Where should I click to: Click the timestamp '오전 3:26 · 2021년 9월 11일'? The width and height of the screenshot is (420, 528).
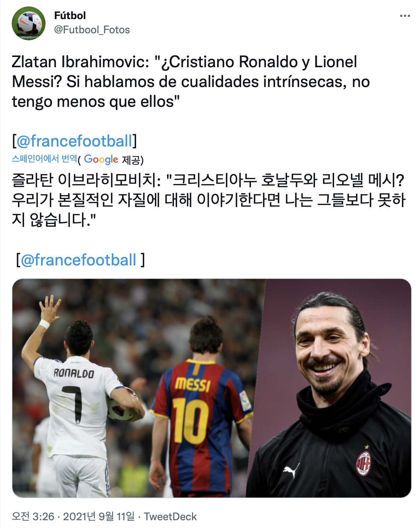74,517
